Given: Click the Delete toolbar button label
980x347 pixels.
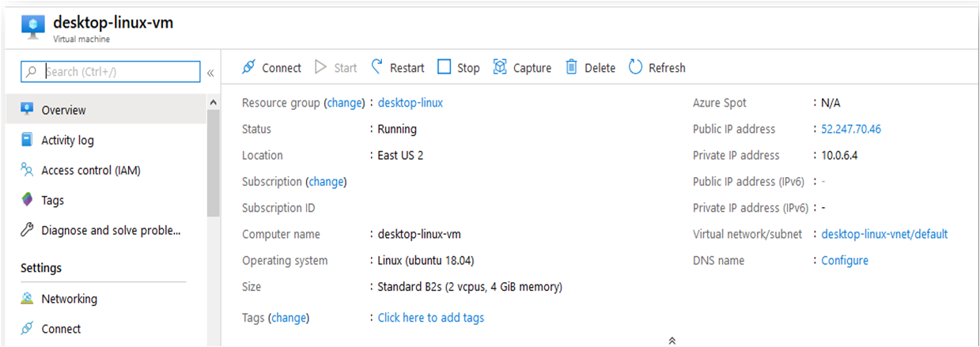Looking at the screenshot, I should pyautogui.click(x=600, y=68).
